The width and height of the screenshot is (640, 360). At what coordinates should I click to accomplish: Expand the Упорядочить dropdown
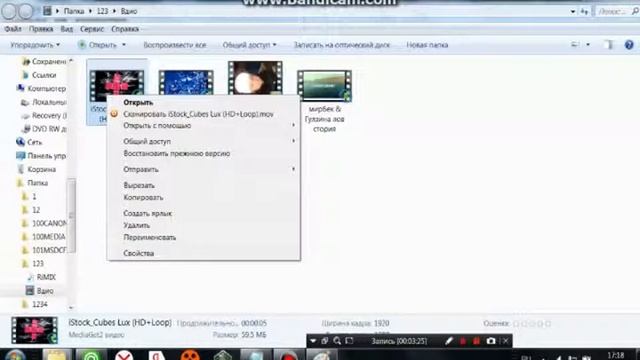click(x=35, y=45)
